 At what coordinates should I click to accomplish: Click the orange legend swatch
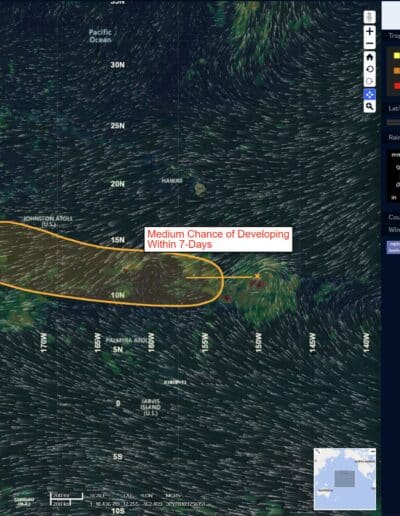coord(397,71)
